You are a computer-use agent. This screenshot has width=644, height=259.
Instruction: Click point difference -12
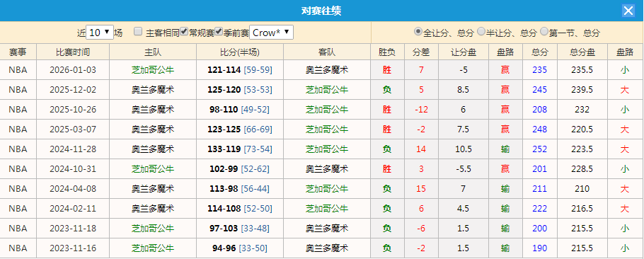tap(421, 110)
